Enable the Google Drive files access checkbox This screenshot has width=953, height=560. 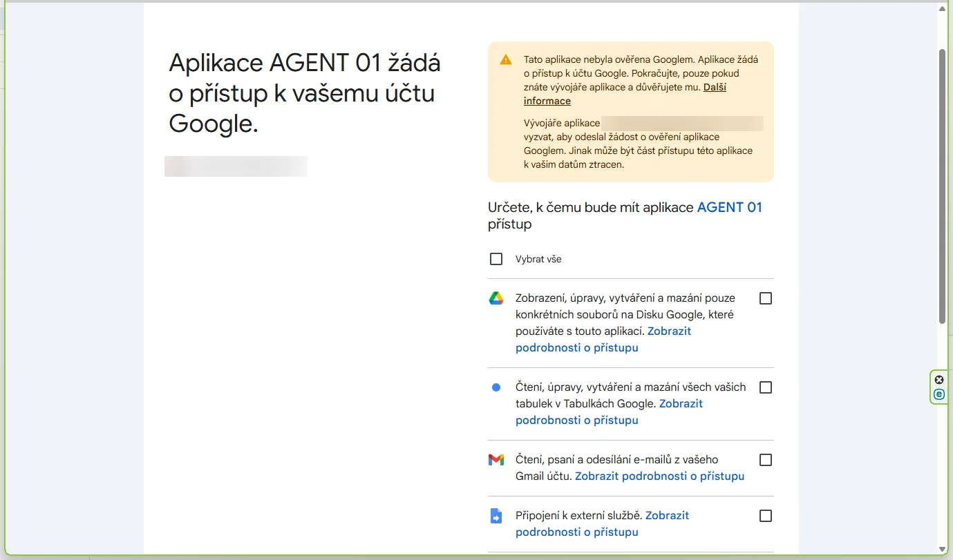click(766, 298)
